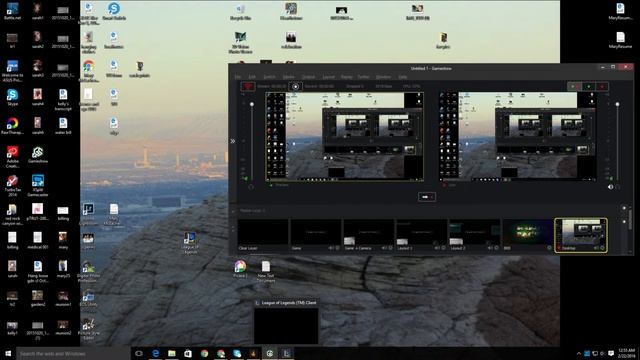
Task: Open File Explorer from the taskbar
Action: pos(171,353)
